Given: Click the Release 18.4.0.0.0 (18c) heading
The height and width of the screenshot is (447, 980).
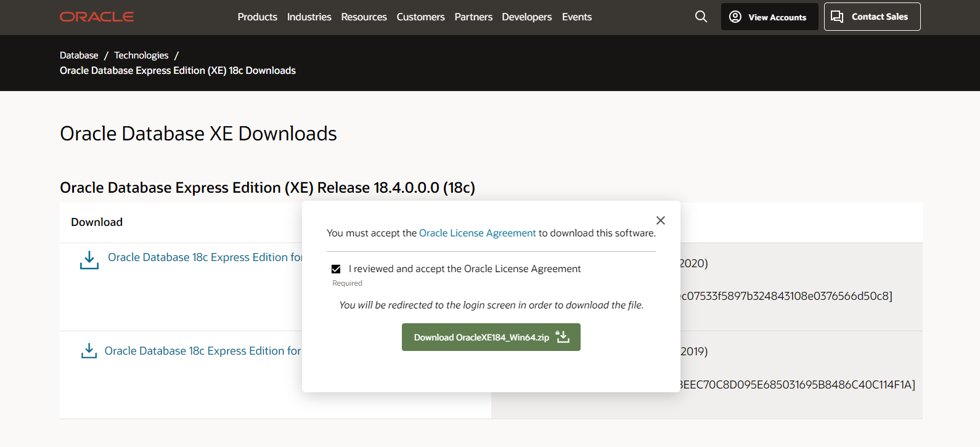Looking at the screenshot, I should [267, 188].
